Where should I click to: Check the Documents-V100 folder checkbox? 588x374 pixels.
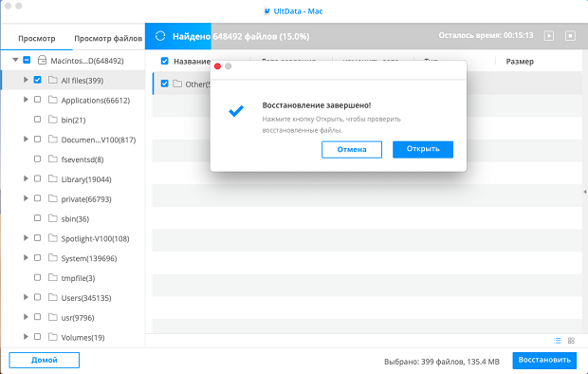(x=37, y=139)
